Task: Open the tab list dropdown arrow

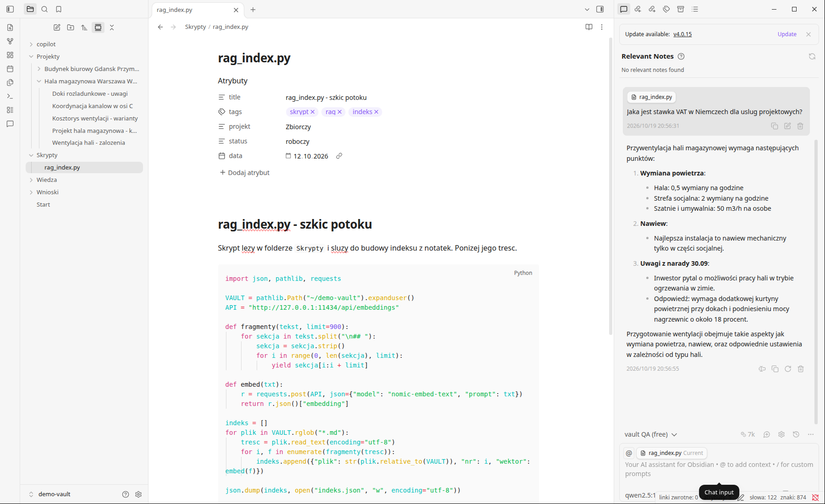Action: tap(587, 9)
